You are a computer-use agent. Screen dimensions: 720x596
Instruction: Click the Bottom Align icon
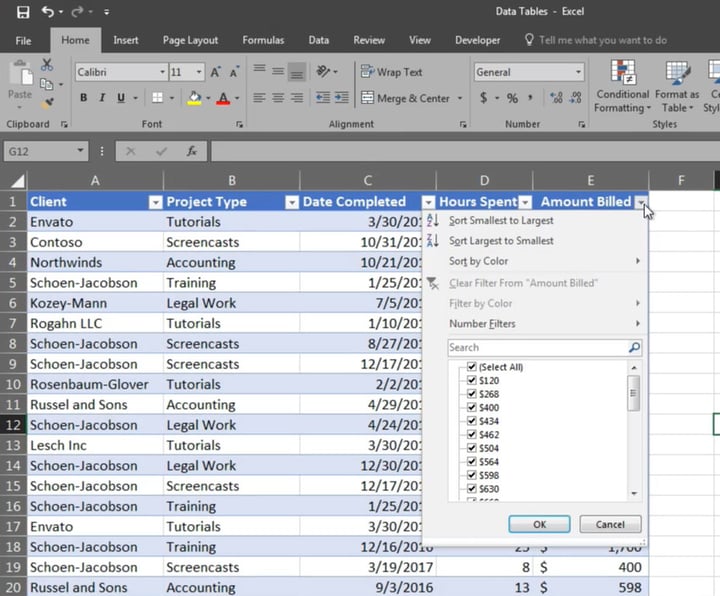click(x=297, y=72)
